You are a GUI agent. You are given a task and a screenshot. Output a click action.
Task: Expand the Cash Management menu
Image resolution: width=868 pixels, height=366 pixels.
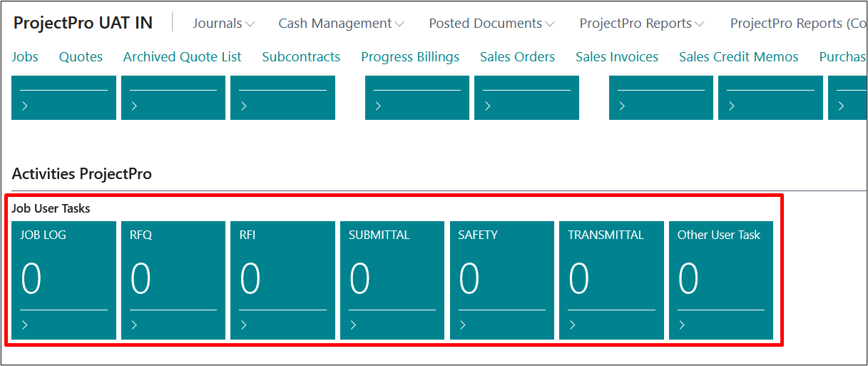342,24
